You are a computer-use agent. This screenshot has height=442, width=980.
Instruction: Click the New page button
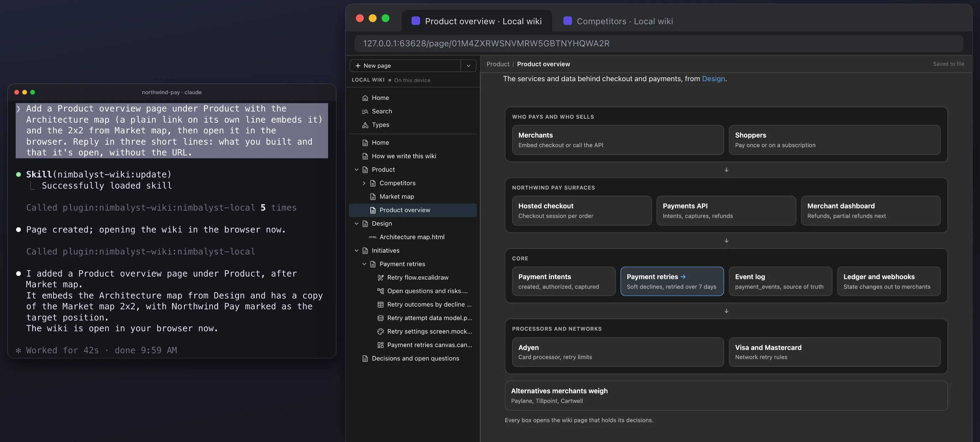[405, 66]
